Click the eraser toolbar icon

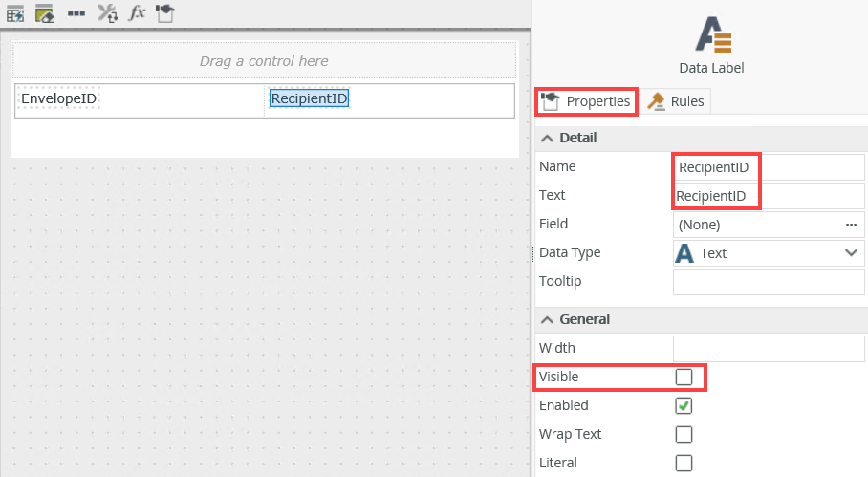[44, 13]
